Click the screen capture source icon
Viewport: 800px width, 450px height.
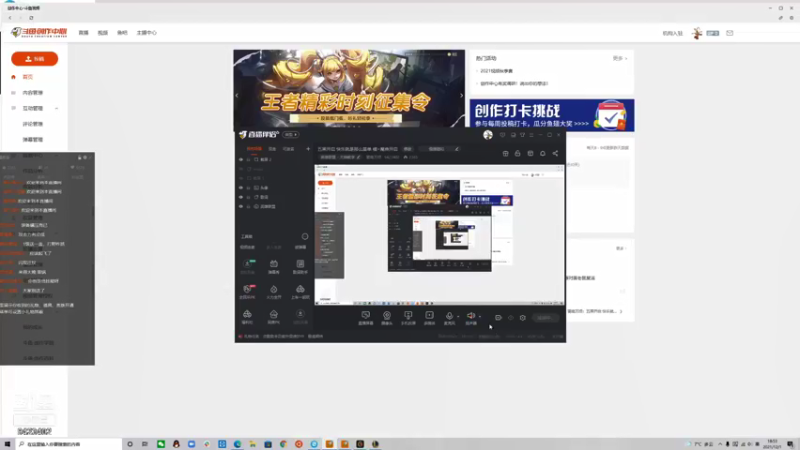tap(365, 317)
